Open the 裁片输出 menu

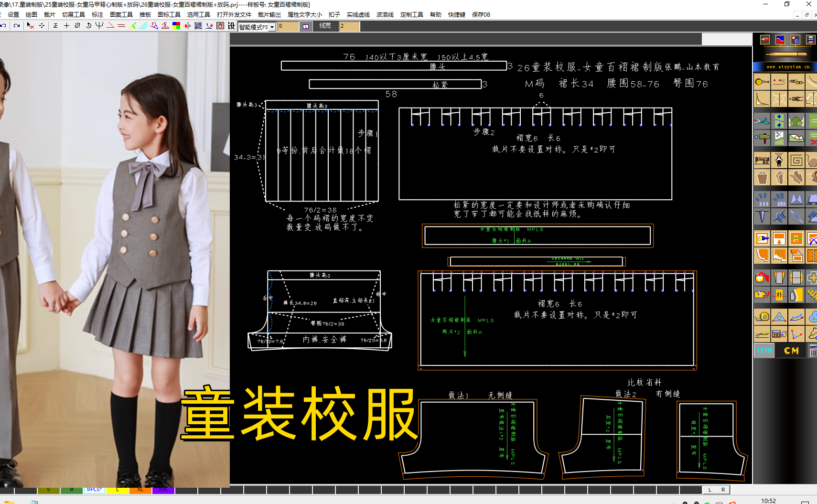pyautogui.click(x=269, y=15)
